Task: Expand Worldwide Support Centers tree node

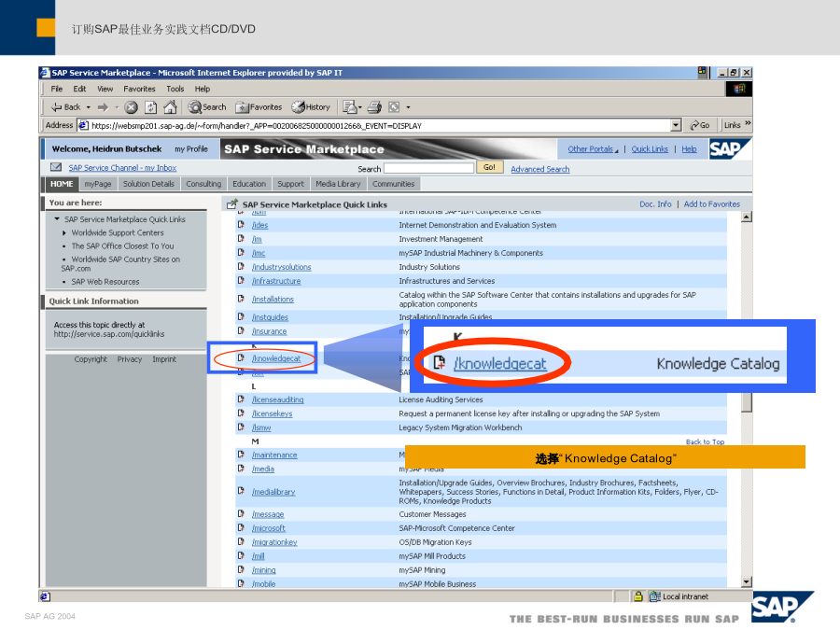Action: pos(64,232)
